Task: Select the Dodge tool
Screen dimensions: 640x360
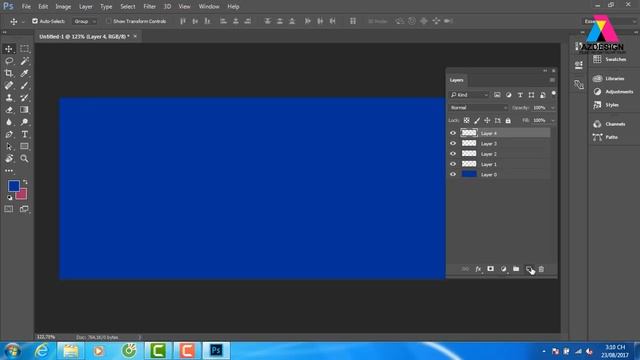Action: pos(24,122)
